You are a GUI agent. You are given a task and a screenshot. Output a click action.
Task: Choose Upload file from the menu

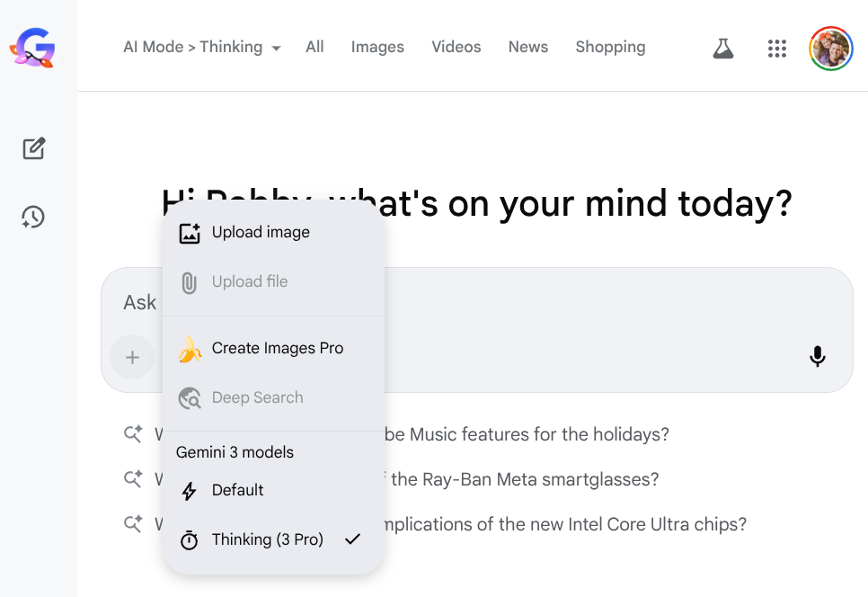click(250, 281)
